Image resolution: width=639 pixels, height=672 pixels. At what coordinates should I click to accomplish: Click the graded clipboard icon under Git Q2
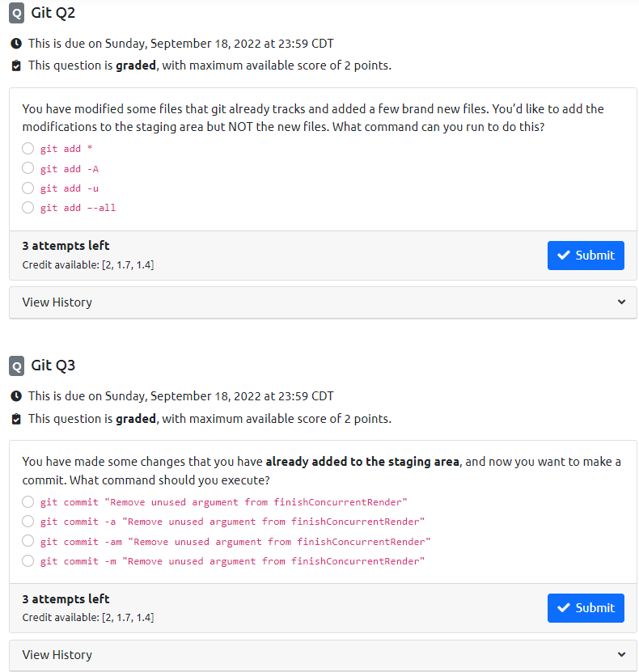point(16,66)
